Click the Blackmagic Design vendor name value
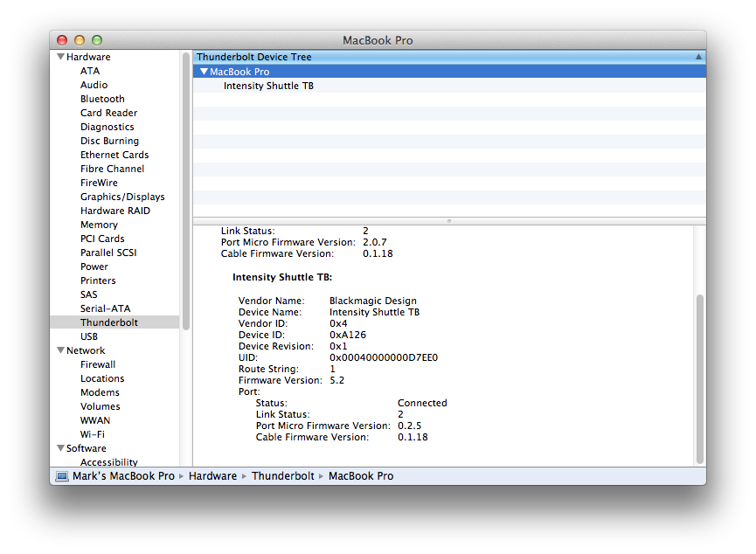Viewport: 756px width, 554px height. pyautogui.click(x=373, y=301)
